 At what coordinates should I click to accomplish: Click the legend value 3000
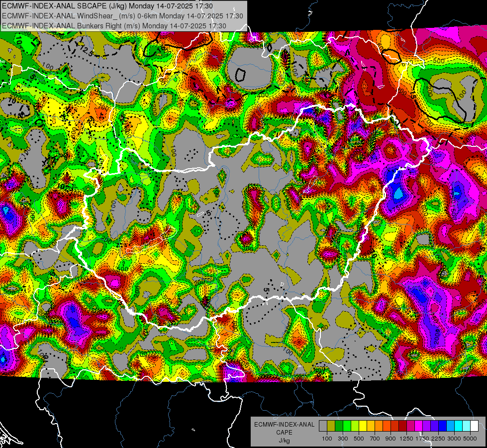(454, 439)
